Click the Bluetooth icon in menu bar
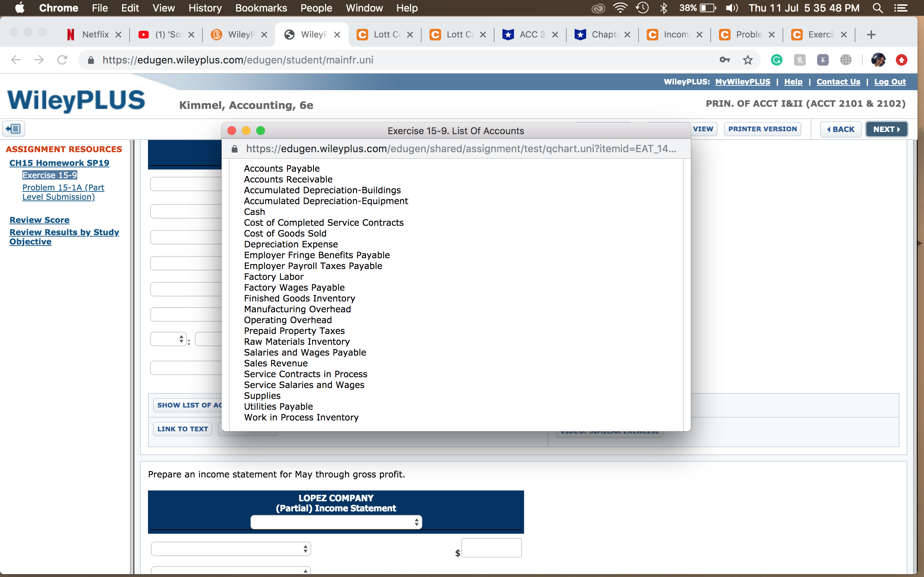924x577 pixels. click(x=664, y=8)
